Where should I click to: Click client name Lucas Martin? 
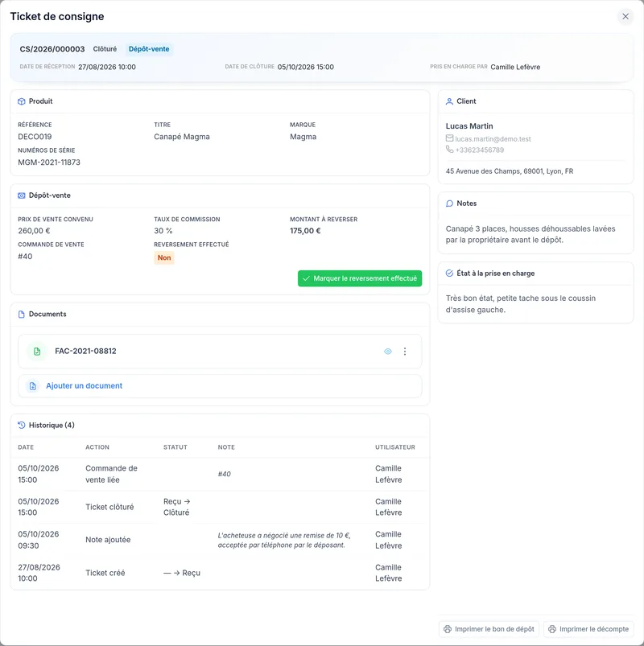[469, 126]
